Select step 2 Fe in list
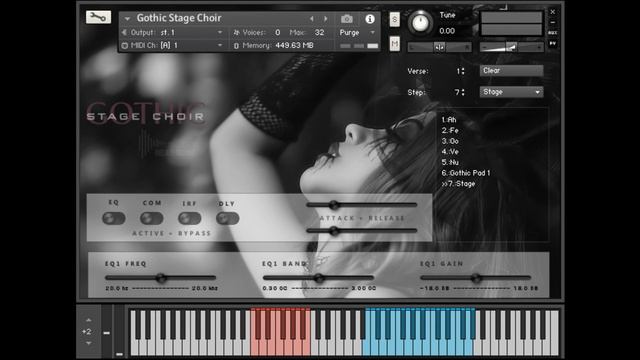The width and height of the screenshot is (640, 360). (x=450, y=130)
